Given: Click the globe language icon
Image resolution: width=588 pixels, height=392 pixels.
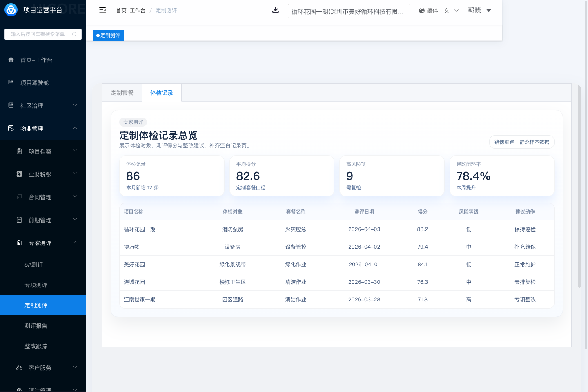Looking at the screenshot, I should pos(422,11).
